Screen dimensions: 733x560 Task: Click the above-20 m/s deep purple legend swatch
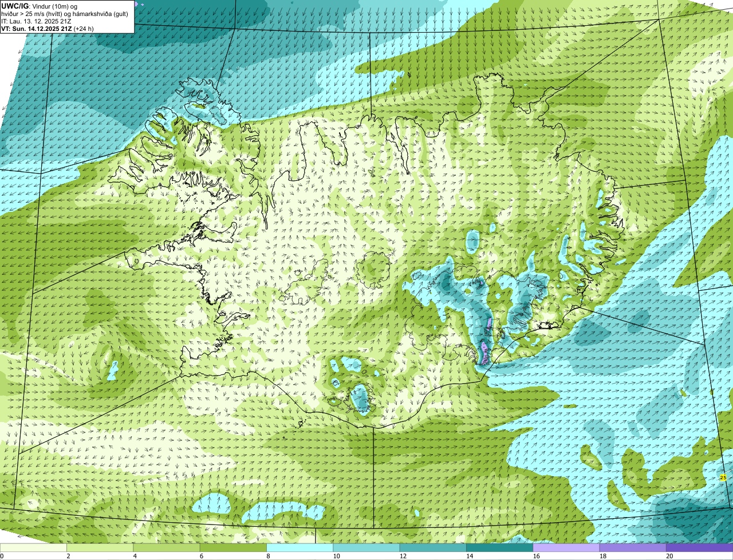click(x=700, y=547)
